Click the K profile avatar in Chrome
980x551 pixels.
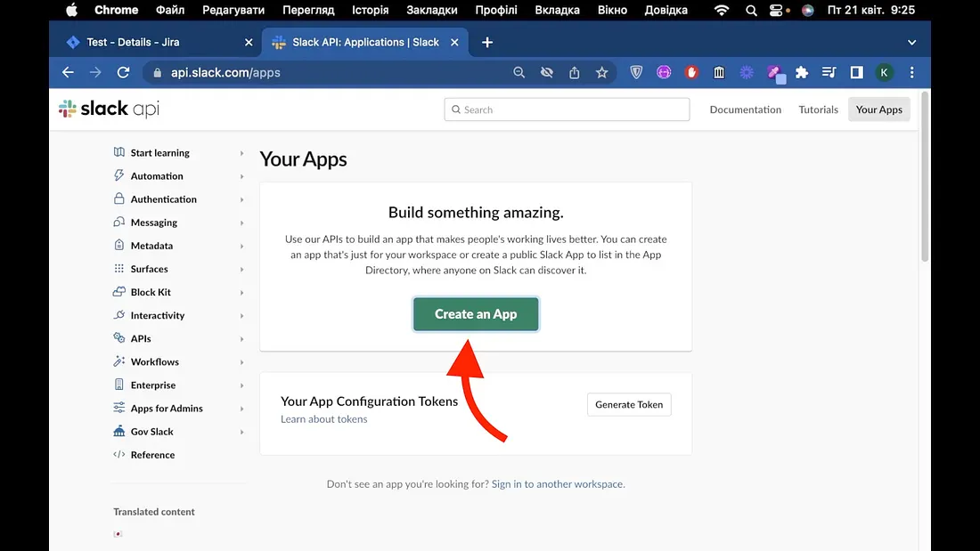pyautogui.click(x=884, y=72)
